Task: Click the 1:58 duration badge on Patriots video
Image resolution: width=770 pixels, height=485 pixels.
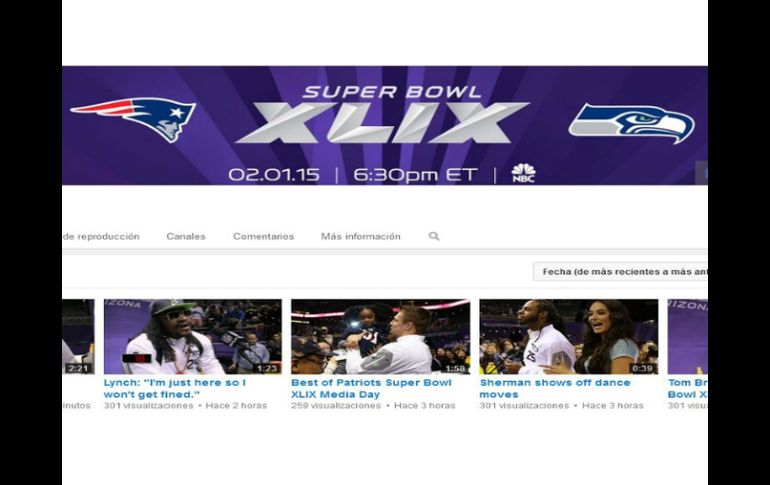Action: (x=455, y=368)
